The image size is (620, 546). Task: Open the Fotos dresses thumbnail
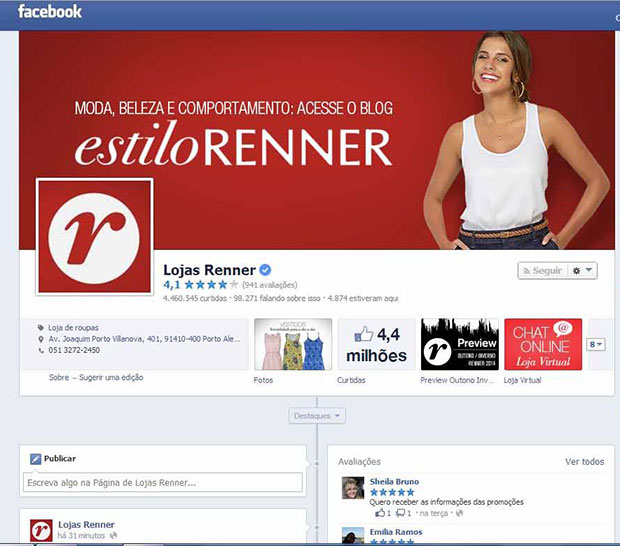[293, 344]
